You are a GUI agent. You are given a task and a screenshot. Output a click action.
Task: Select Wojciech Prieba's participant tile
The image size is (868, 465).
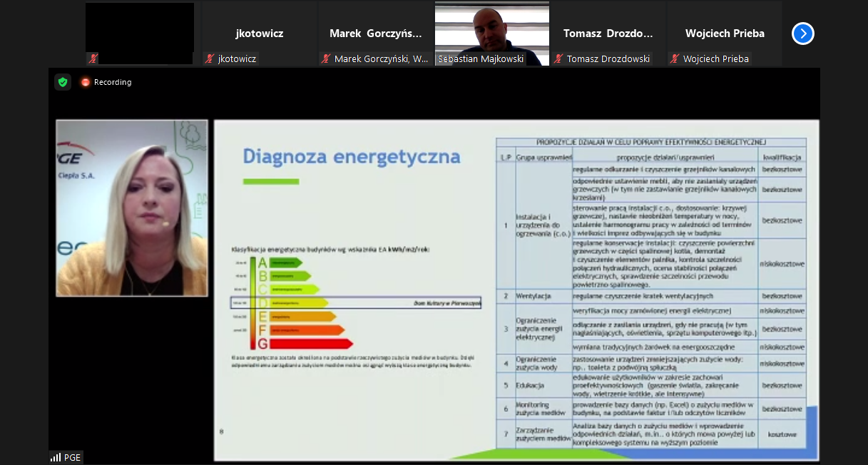point(725,34)
